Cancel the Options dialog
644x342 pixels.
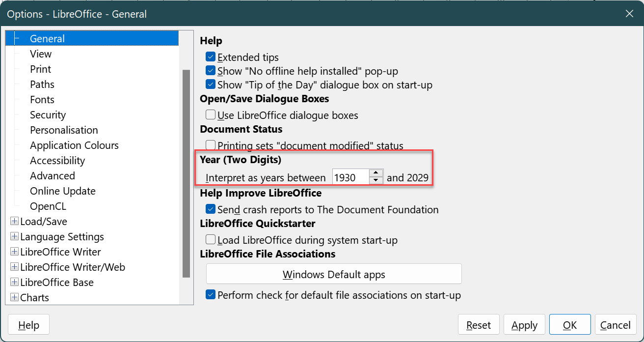pyautogui.click(x=616, y=325)
